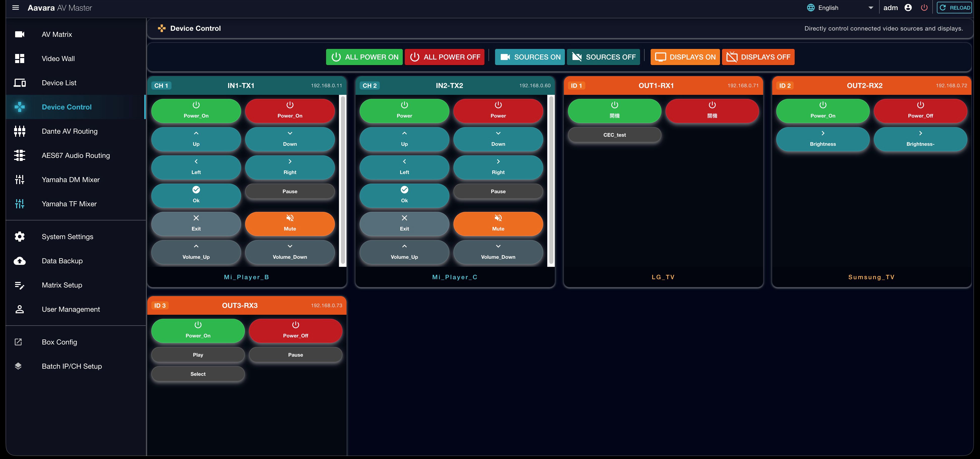980x459 pixels.
Task: Click Select button on OUT3-RX3
Action: click(x=198, y=374)
